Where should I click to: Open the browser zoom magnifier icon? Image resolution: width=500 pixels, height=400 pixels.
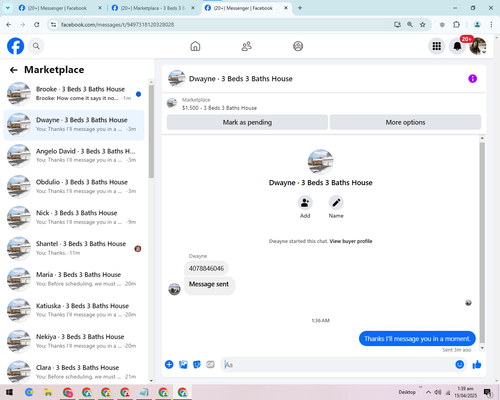(410, 24)
